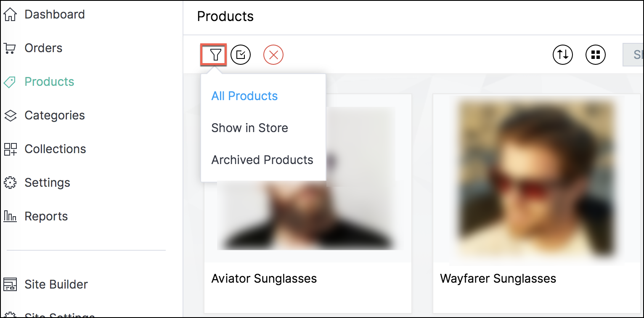This screenshot has height=318, width=644.
Task: Select All Products filter option
Action: [x=244, y=96]
